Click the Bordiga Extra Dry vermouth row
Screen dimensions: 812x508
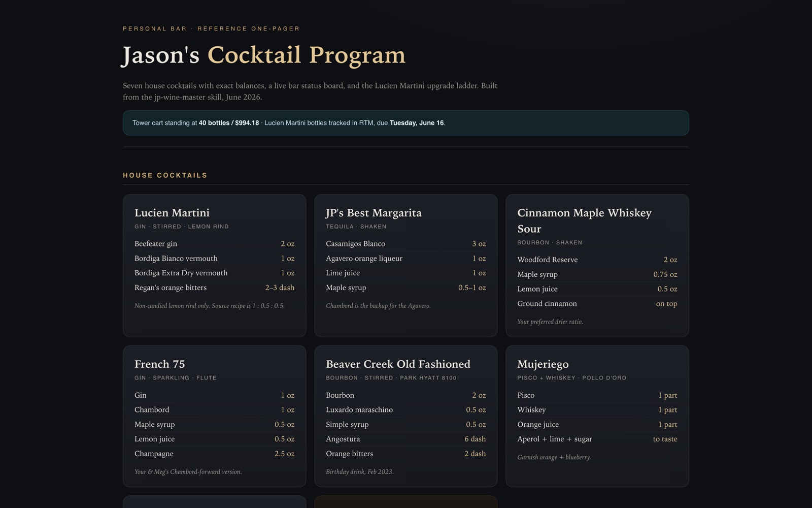click(214, 273)
